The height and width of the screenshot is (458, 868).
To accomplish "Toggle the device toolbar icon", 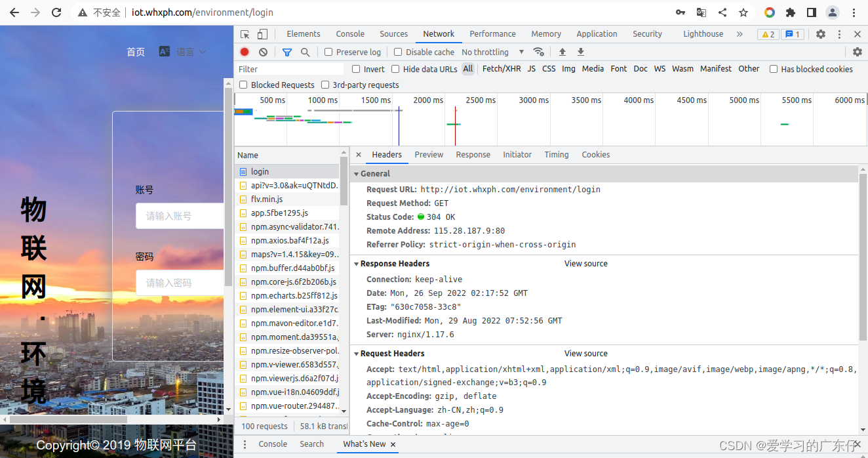I will (262, 34).
